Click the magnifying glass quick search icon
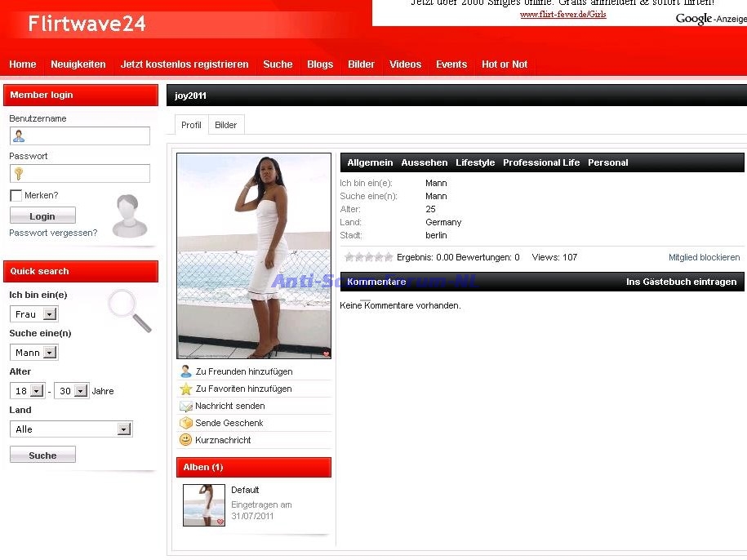This screenshot has height=560, width=747. tap(130, 311)
